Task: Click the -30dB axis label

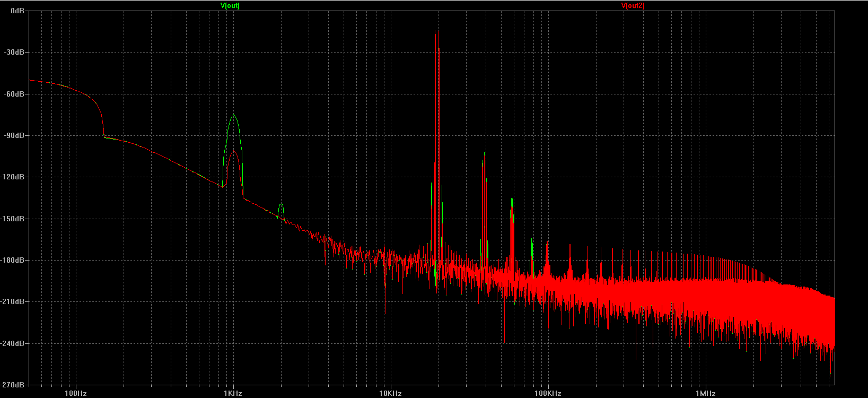Action: pyautogui.click(x=15, y=52)
